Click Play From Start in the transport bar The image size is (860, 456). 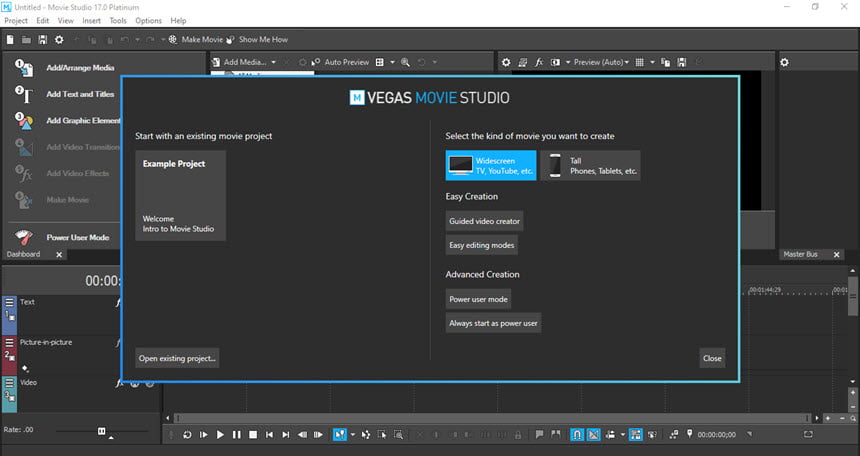[203, 434]
